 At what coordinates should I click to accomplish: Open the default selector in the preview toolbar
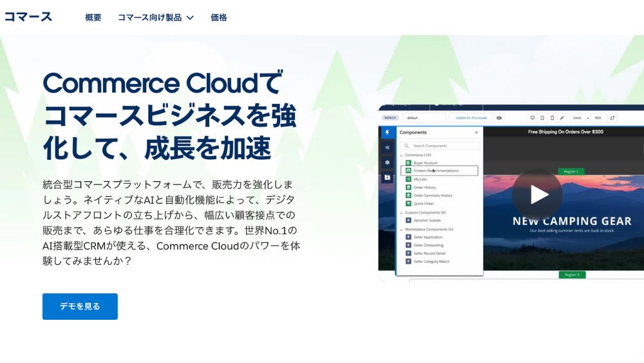point(424,118)
